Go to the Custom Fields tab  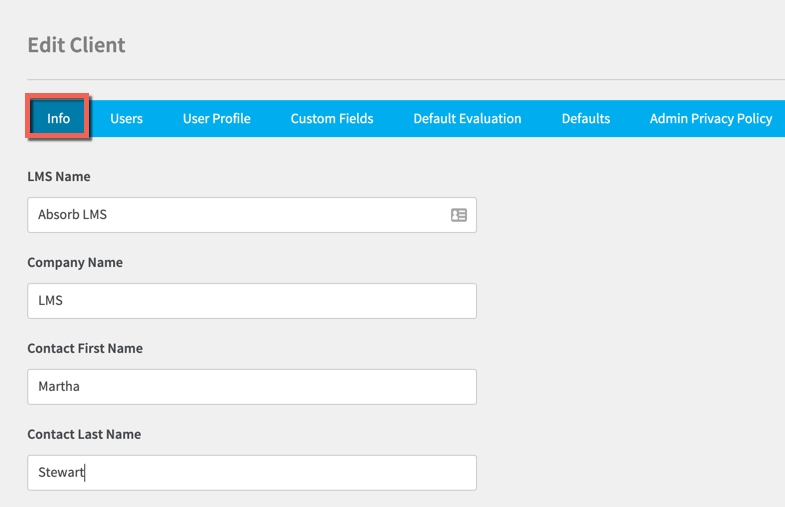[332, 119]
